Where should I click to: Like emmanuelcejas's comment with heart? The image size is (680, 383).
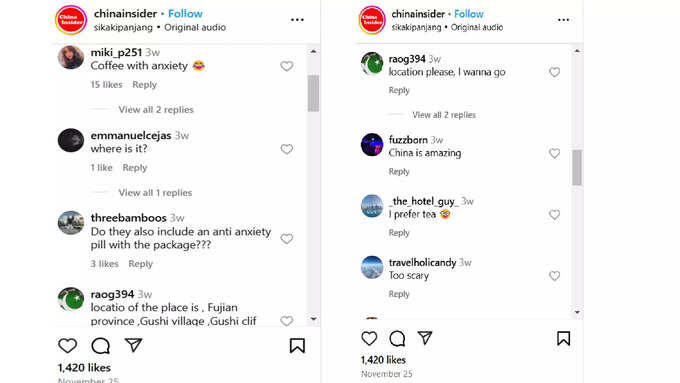coord(287,149)
